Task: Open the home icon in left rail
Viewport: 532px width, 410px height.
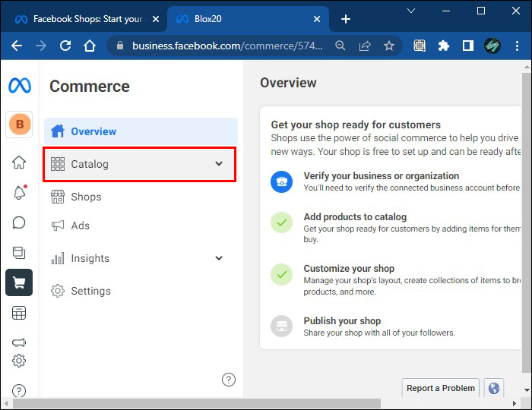Action: click(x=19, y=162)
